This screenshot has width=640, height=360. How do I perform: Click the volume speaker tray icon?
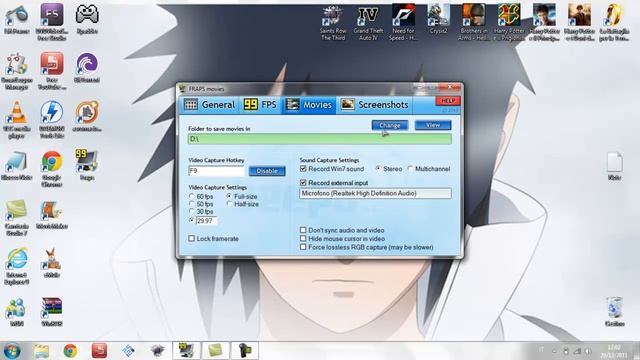pyautogui.click(x=588, y=351)
